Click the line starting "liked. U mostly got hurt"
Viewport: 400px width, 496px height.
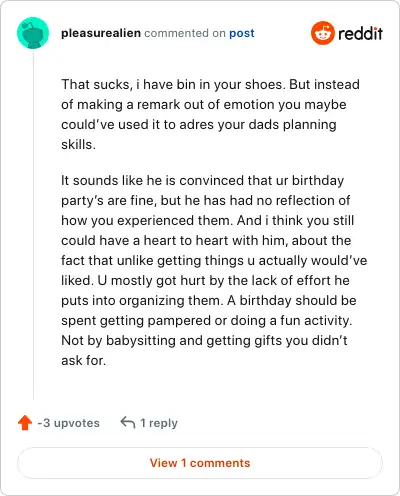pyautogui.click(x=205, y=280)
